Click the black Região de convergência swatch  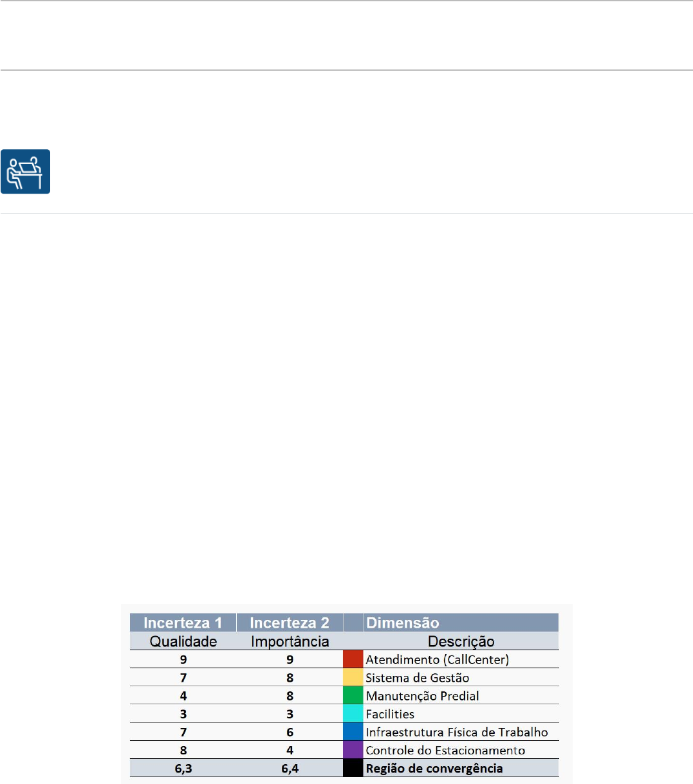coord(353,768)
